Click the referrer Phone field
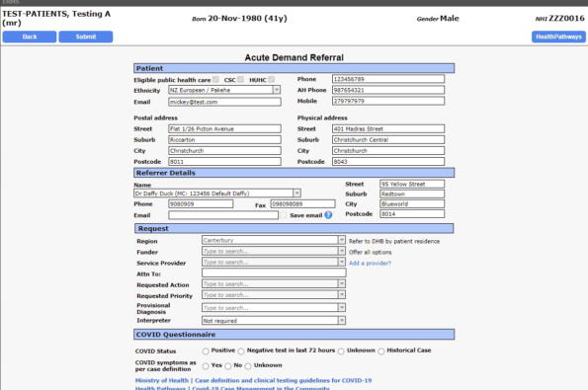Viewport: 588px width, 390px height. point(201,203)
